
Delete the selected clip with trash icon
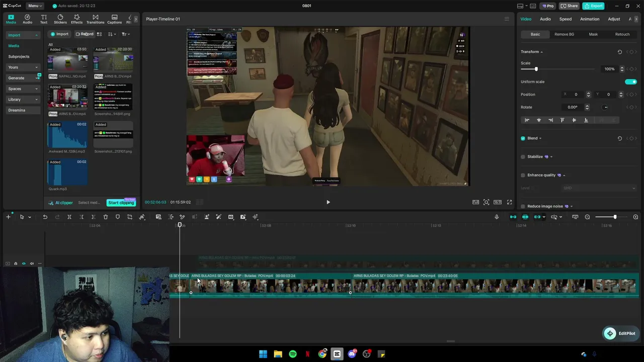point(106,217)
